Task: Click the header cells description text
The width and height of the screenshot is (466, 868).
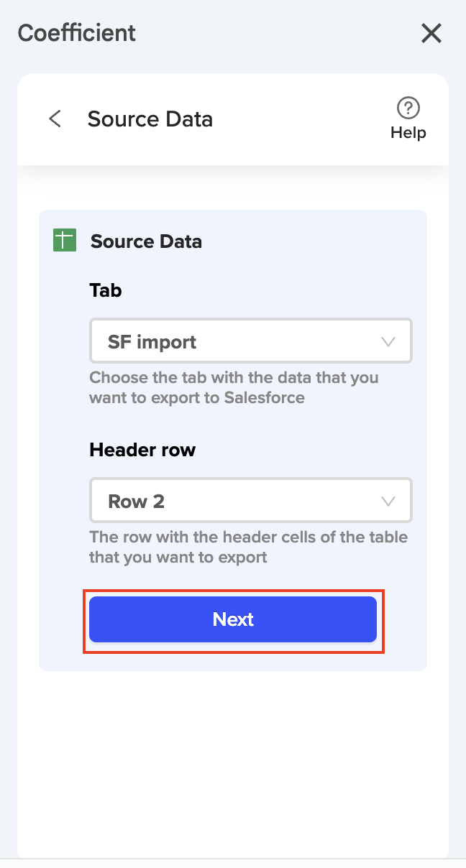Action: click(x=247, y=547)
